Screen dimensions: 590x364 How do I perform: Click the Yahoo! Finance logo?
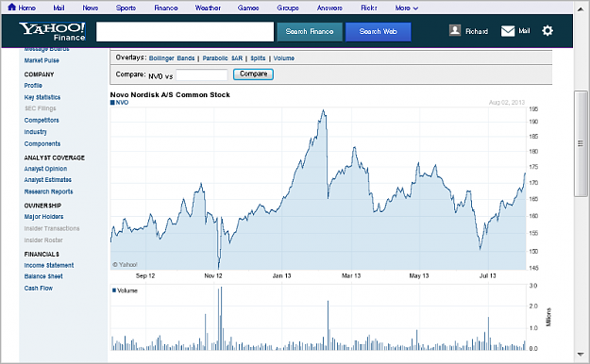(x=52, y=31)
